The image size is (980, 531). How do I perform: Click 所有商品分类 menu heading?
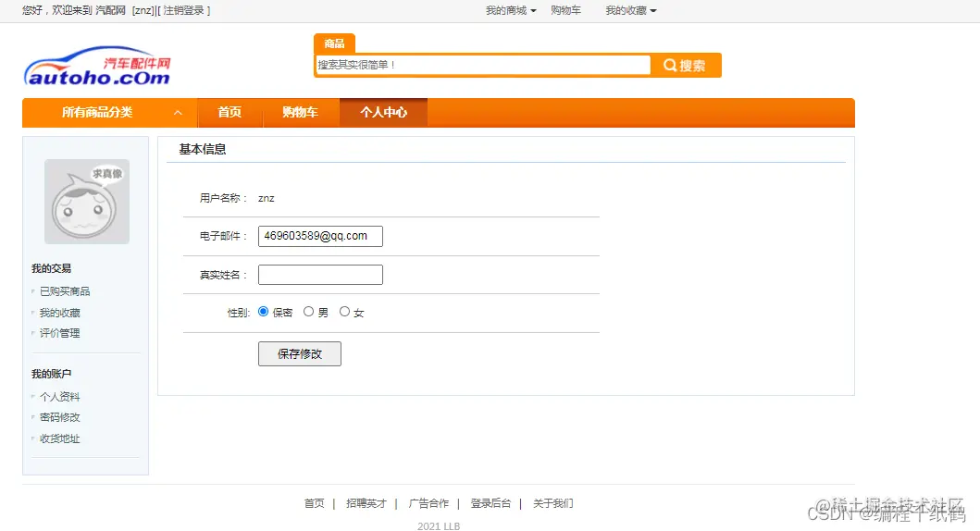[x=97, y=113]
